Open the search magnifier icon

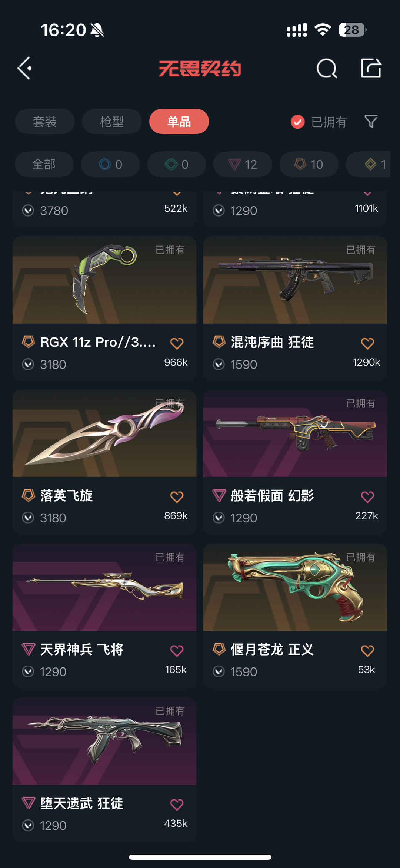[x=327, y=68]
